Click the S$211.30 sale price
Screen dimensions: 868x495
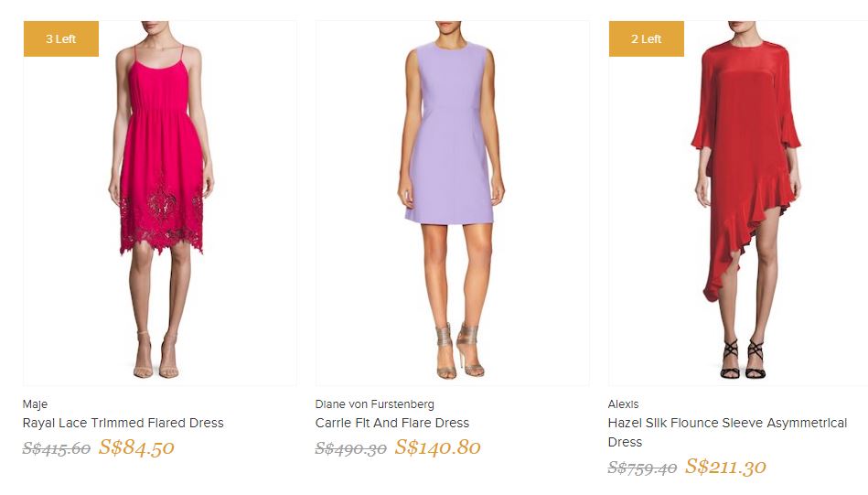tap(725, 467)
